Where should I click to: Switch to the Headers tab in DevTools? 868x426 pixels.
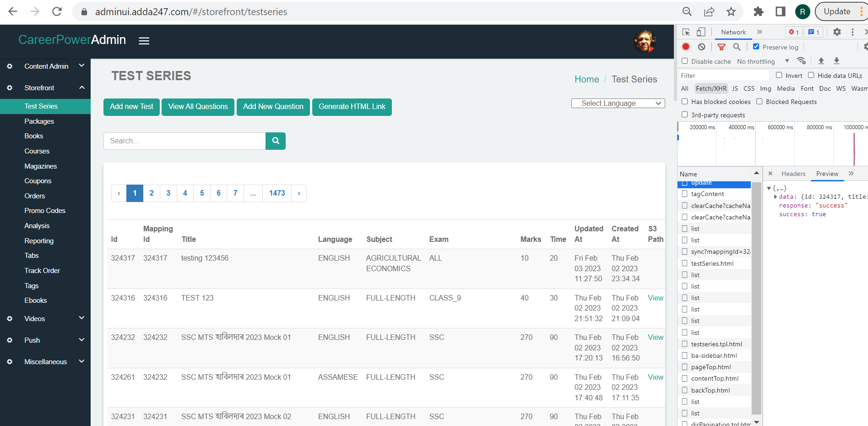(793, 174)
